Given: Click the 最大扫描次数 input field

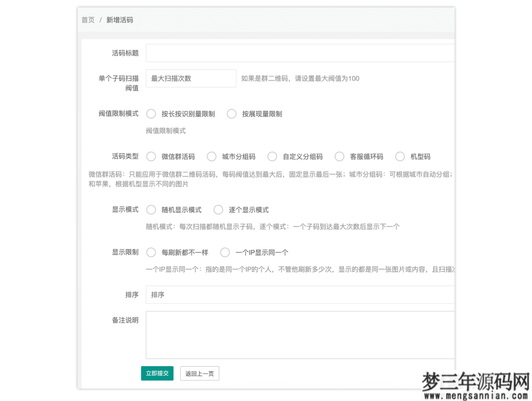Looking at the screenshot, I should pyautogui.click(x=191, y=78).
